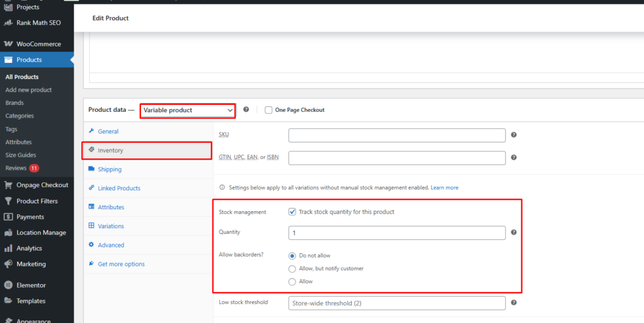Open the Shipping product data tab

[x=109, y=170]
